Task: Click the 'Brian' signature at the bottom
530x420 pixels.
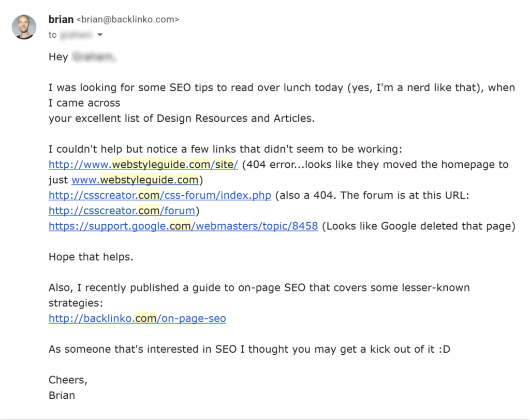Action: (62, 395)
